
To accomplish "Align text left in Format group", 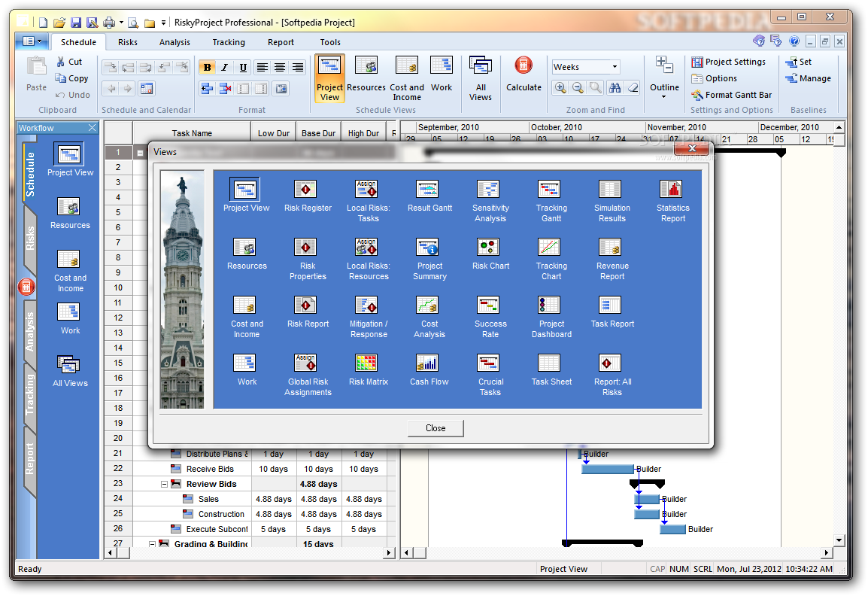I will 263,68.
